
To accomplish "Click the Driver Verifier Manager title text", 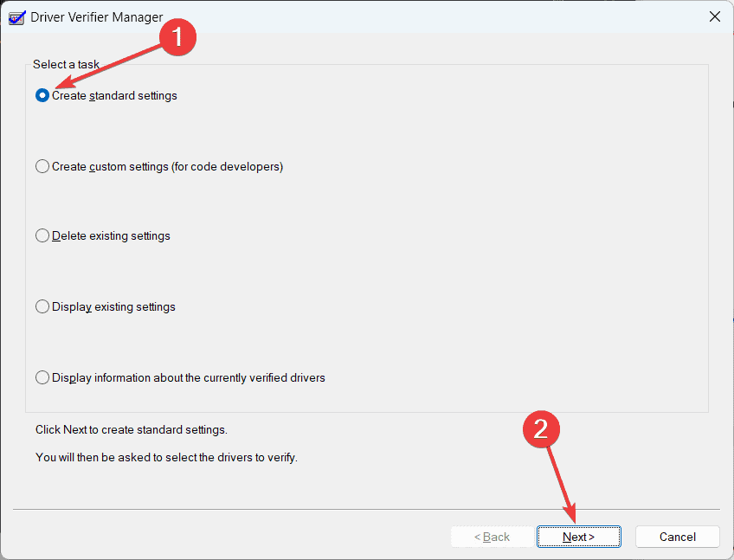I will [97, 17].
